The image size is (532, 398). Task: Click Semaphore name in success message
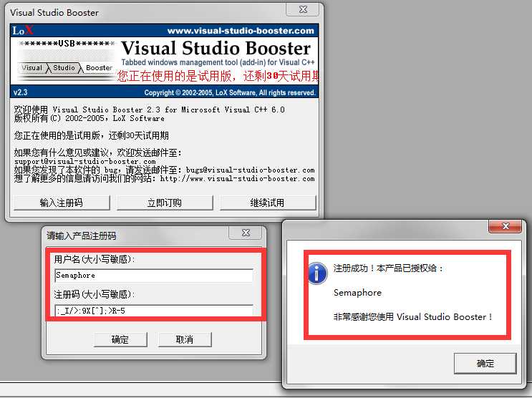click(357, 293)
